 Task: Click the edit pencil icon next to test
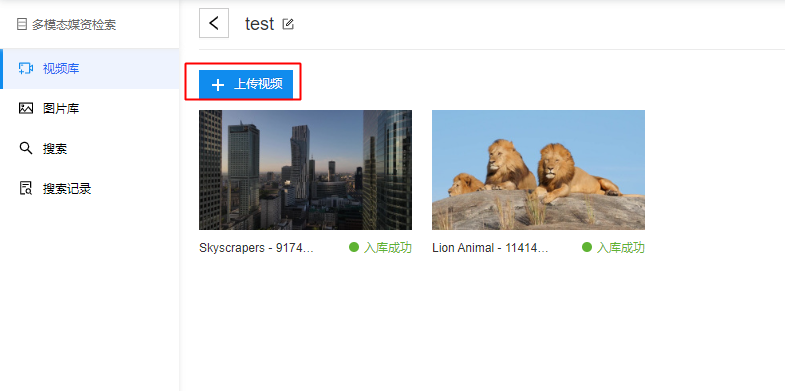point(288,24)
